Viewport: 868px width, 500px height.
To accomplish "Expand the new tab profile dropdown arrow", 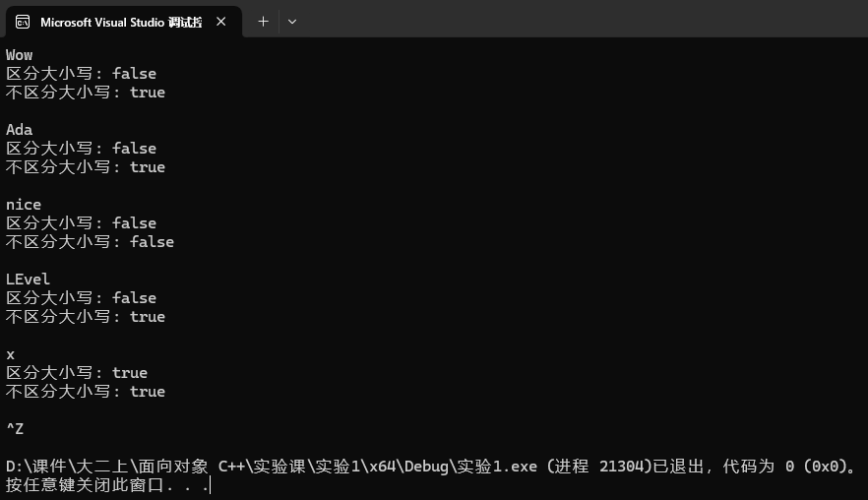I will tap(292, 22).
